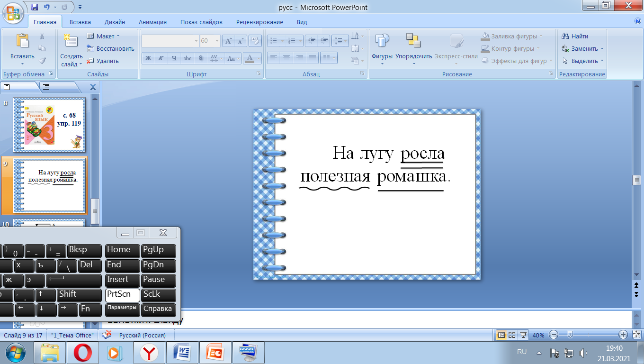The height and width of the screenshot is (364, 644).
Task: Click the Cut scissors icon
Action: (42, 36)
